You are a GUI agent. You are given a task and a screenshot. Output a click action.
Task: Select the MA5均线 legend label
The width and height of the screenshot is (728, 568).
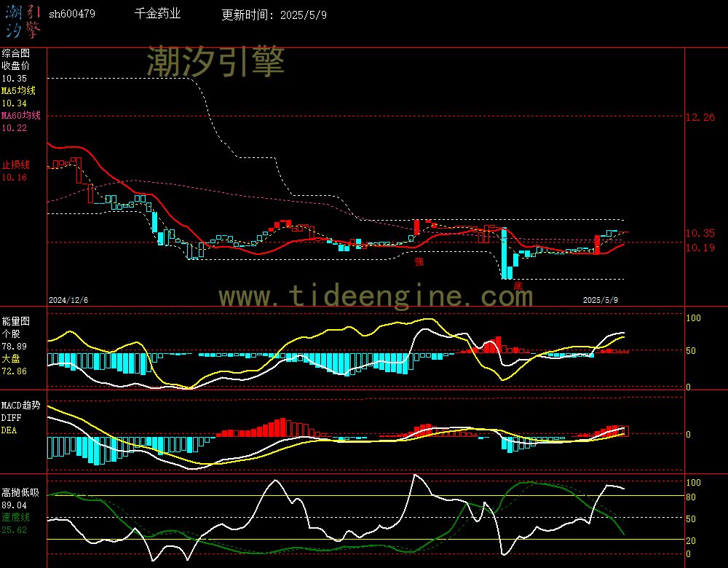[x=19, y=90]
